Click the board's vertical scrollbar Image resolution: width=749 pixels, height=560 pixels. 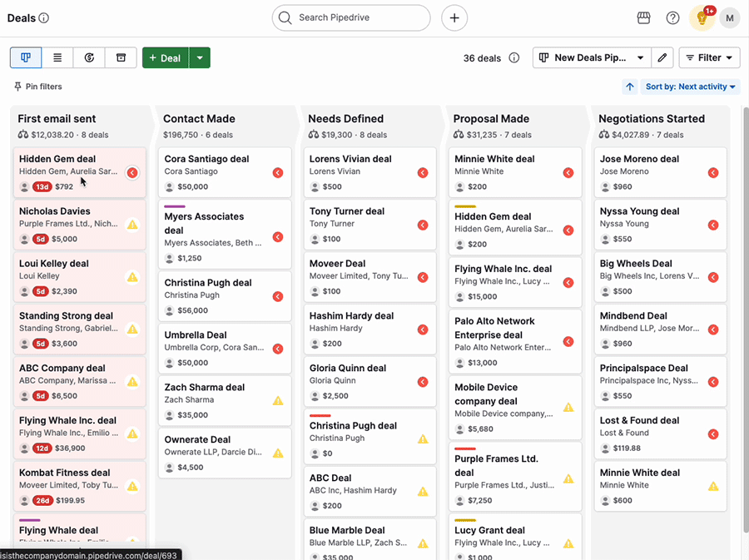tap(746, 319)
